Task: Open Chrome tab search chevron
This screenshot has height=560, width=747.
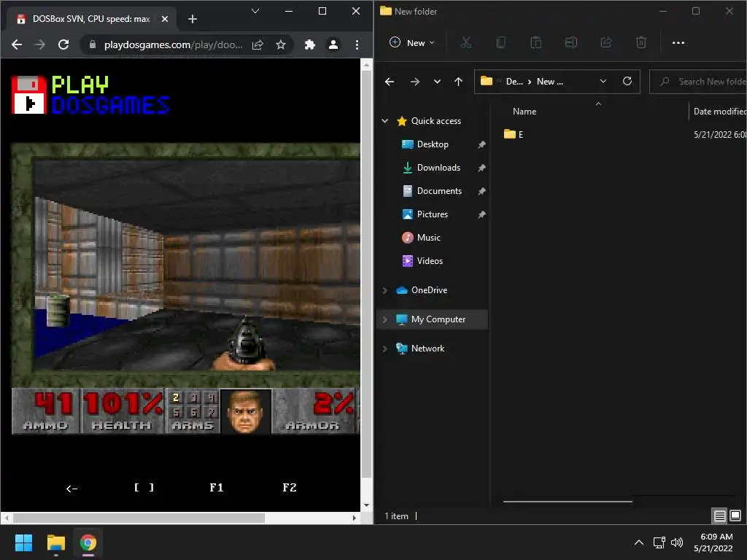Action: pos(255,11)
